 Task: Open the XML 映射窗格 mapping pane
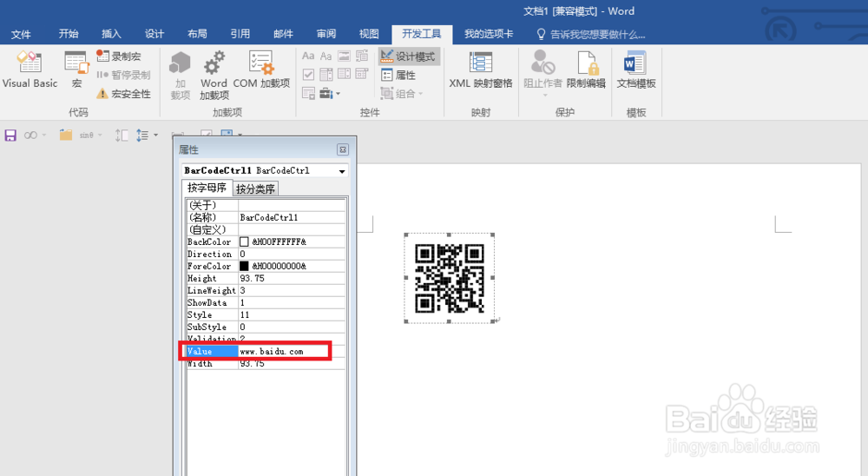click(481, 69)
